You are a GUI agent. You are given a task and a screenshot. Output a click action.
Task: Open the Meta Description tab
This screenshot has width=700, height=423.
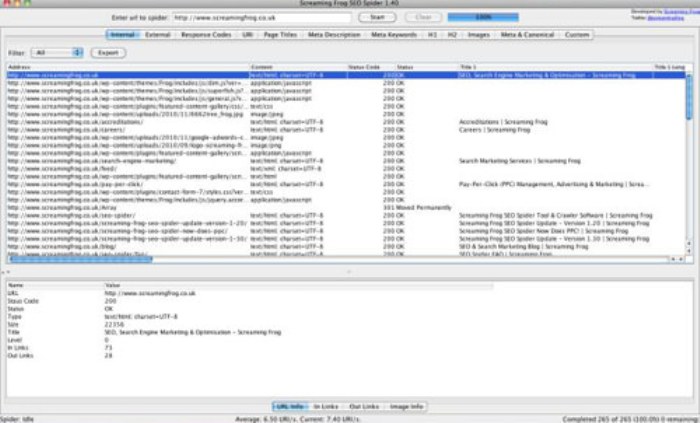[x=334, y=35]
